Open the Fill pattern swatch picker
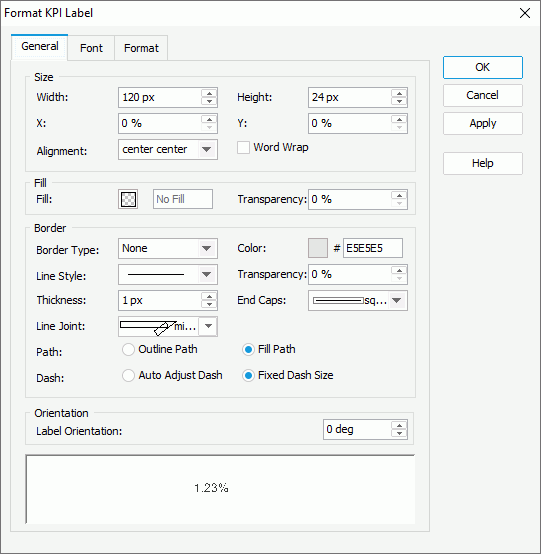Viewport: 541px width, 554px height. [128, 199]
